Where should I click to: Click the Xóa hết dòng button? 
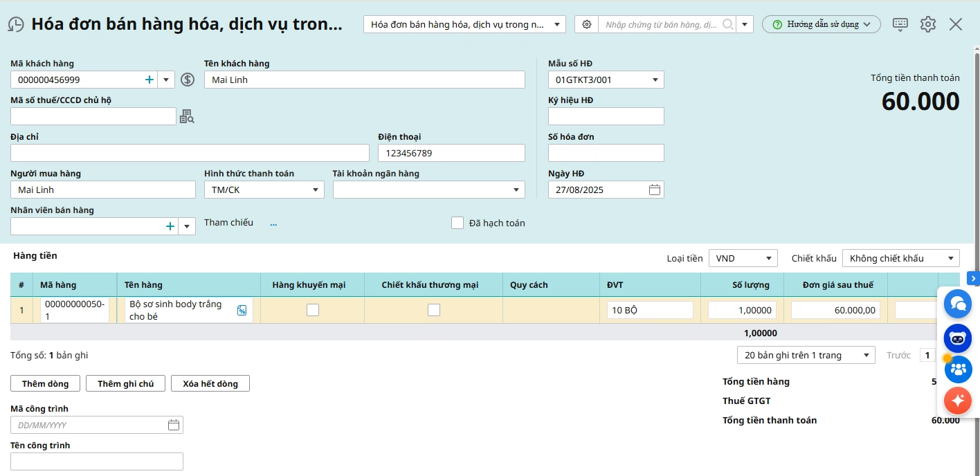(210, 383)
